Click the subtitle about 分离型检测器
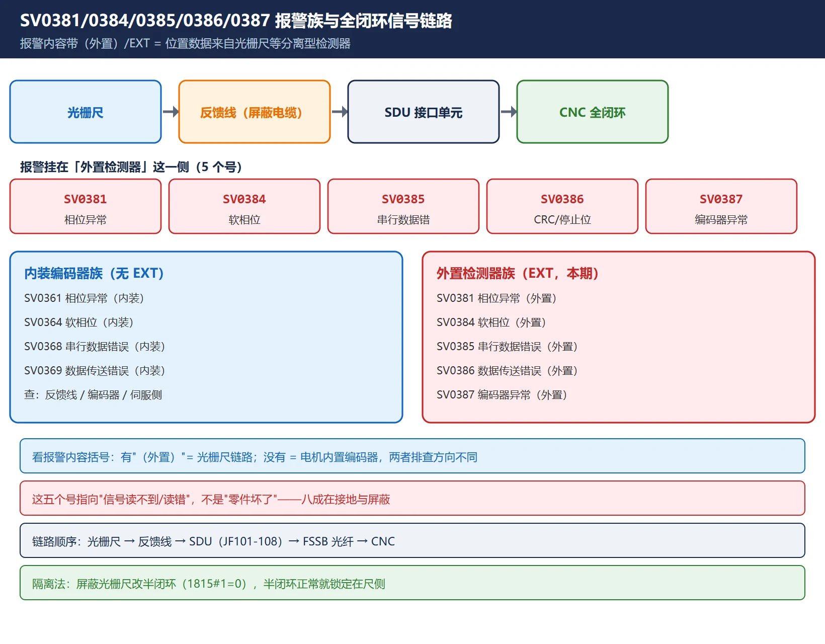 click(185, 43)
